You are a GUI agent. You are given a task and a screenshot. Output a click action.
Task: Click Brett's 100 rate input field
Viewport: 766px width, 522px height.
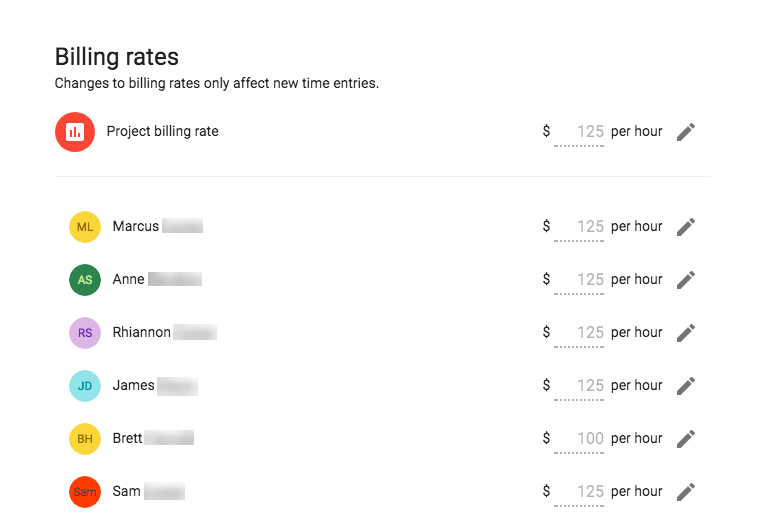579,439
